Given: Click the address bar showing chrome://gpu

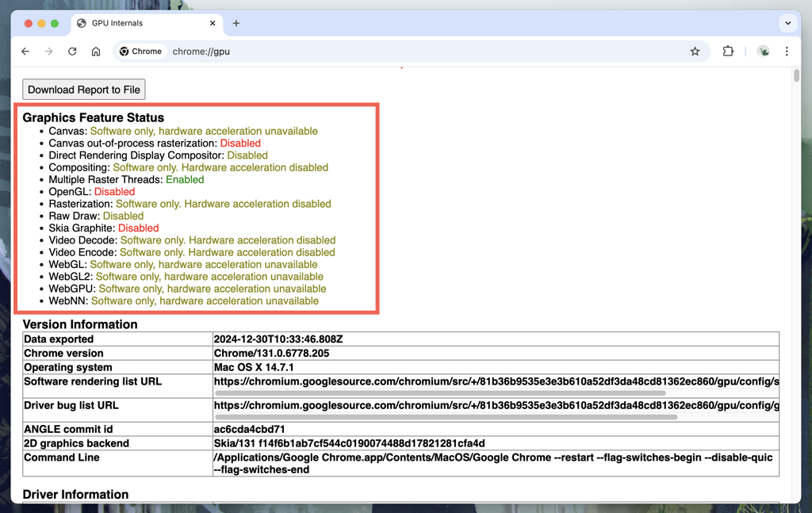Looking at the screenshot, I should coord(396,52).
